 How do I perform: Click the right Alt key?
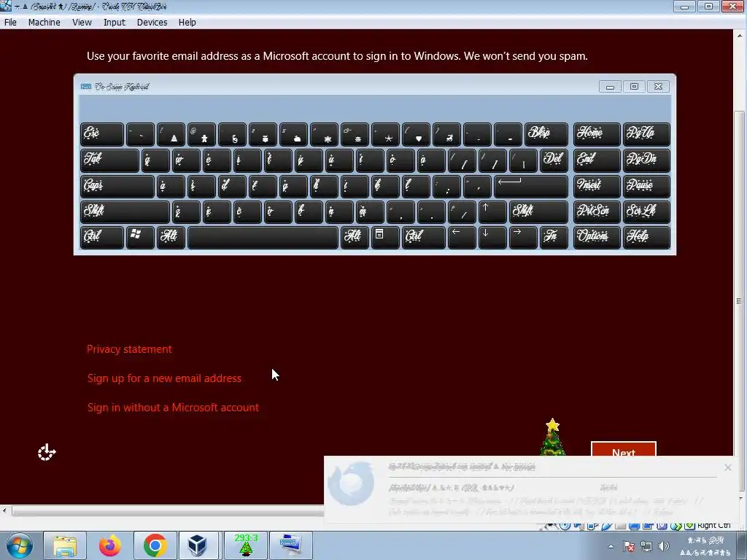355,237
